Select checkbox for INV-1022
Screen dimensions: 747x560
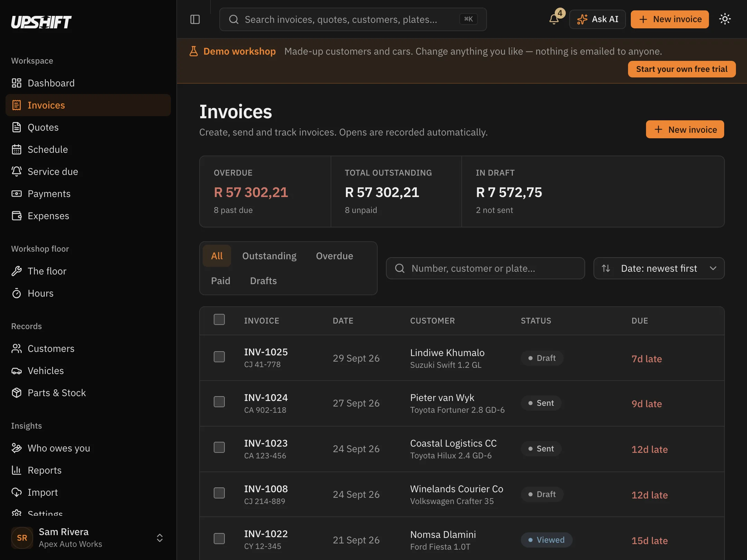click(x=219, y=539)
